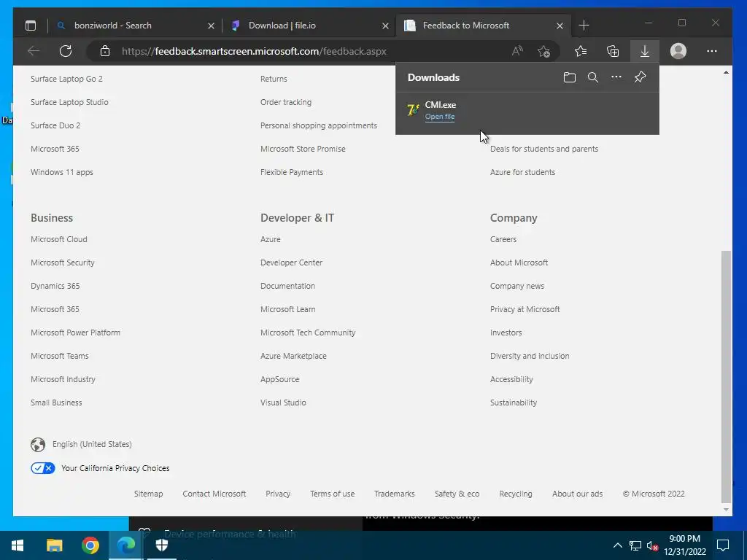
Task: Open the About our ads link
Action: point(578,494)
